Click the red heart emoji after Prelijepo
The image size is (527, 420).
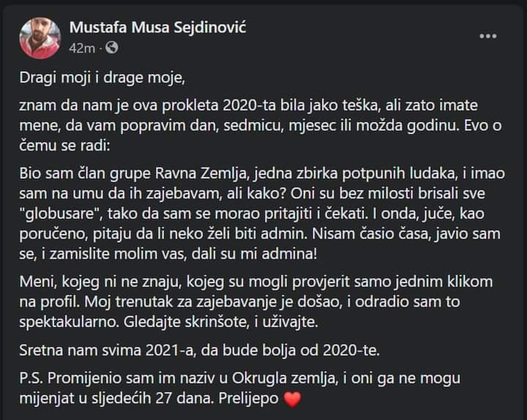[x=292, y=400]
